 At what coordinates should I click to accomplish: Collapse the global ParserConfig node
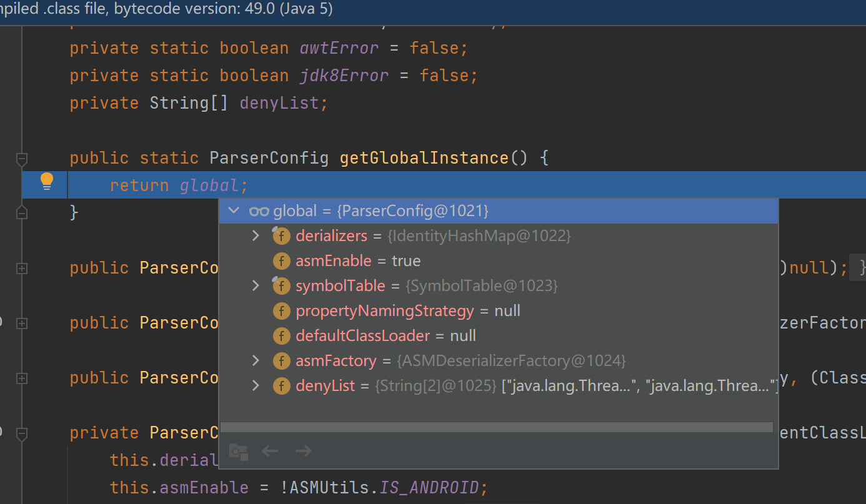[x=234, y=211]
